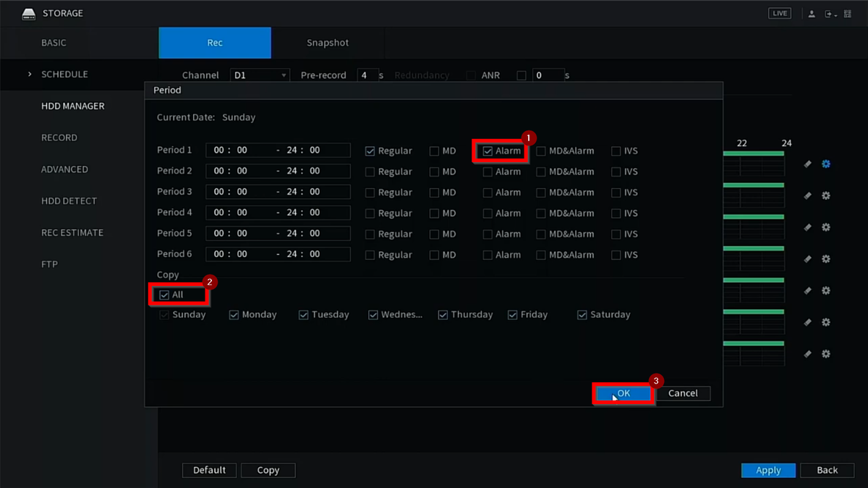Click eraser icon in fifth schedule row

pyautogui.click(x=808, y=290)
